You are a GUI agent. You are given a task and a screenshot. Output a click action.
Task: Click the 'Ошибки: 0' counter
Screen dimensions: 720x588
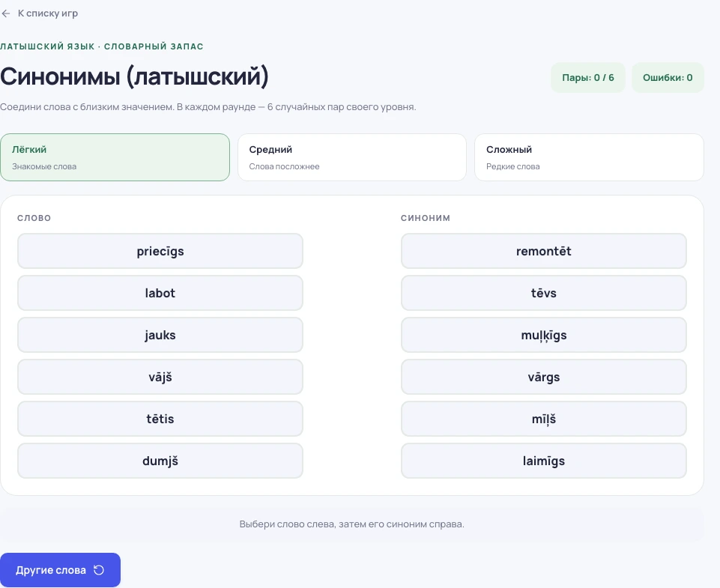[668, 78]
